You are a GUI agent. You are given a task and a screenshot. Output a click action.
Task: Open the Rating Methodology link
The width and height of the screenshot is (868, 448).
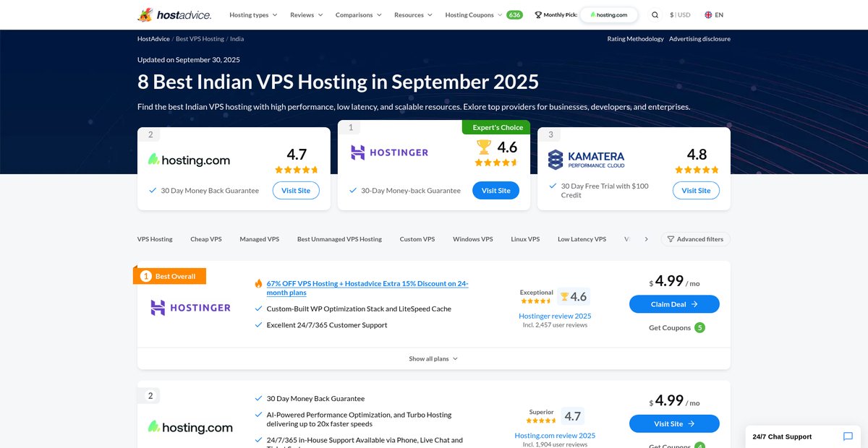pyautogui.click(x=635, y=39)
